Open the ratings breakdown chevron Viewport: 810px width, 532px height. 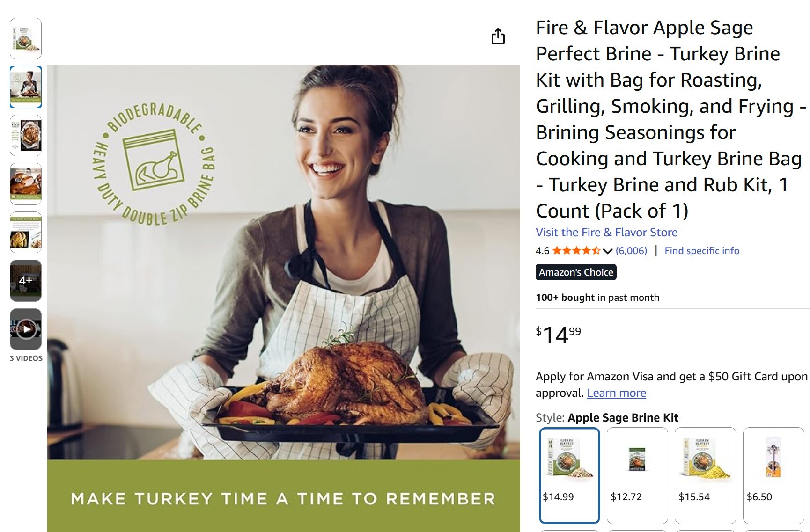(608, 251)
